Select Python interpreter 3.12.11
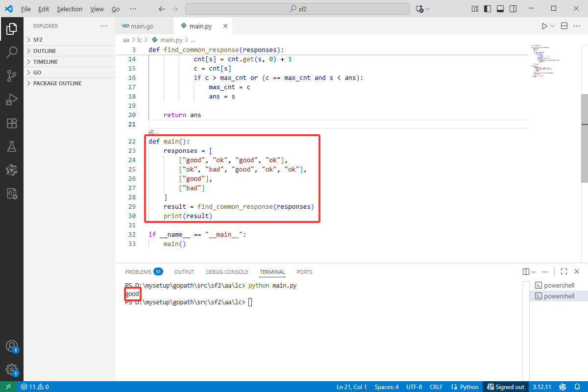 coord(542,387)
